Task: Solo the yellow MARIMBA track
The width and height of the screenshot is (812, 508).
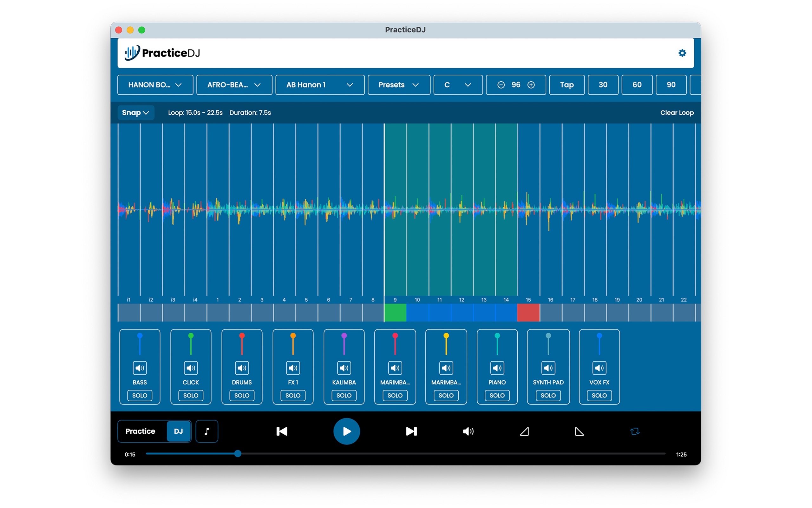Action: coord(446,396)
